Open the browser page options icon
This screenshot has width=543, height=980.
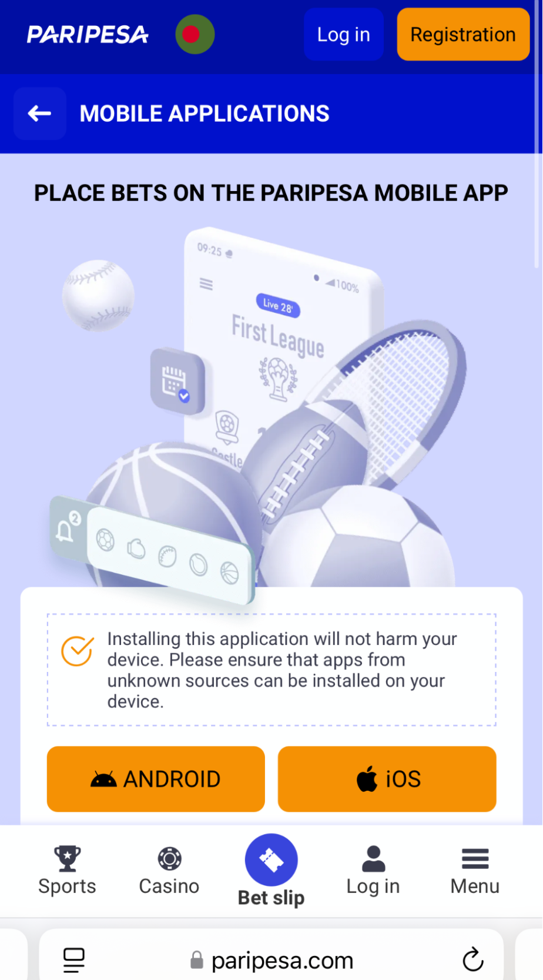point(74,960)
